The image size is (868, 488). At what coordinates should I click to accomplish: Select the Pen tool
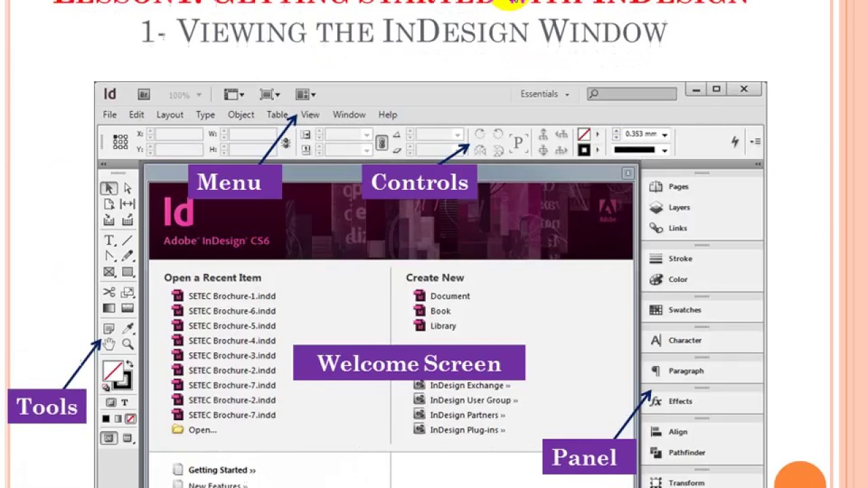click(x=109, y=256)
